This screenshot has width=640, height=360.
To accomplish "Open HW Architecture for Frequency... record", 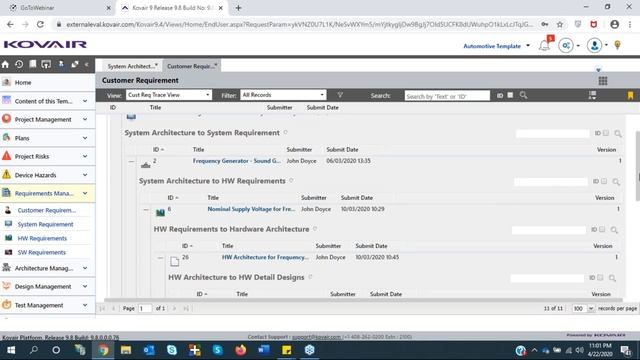I will point(265,257).
